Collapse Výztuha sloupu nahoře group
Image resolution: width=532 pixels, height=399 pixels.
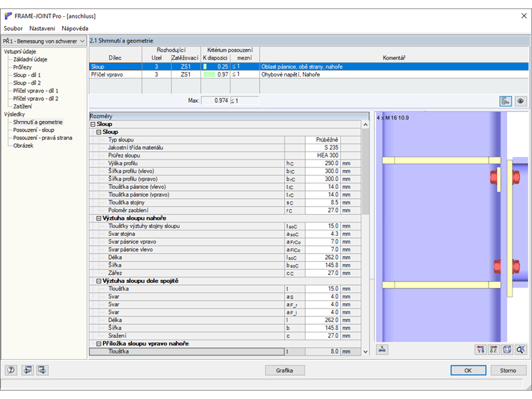click(99, 218)
